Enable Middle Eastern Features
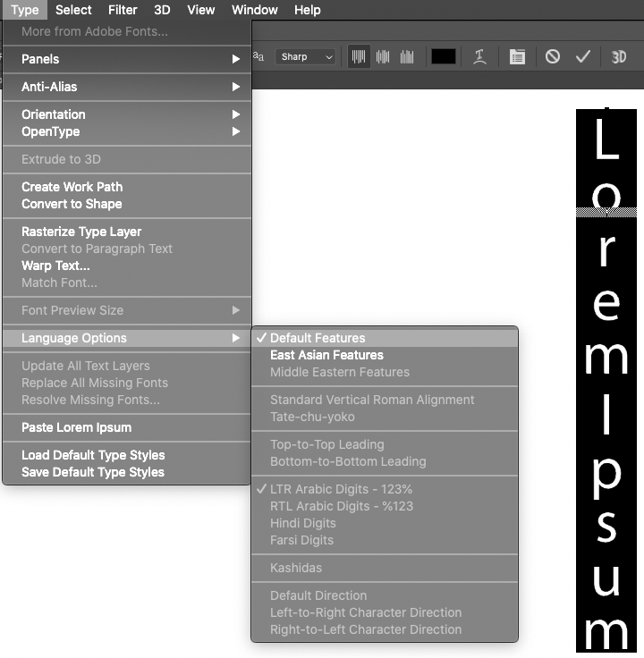 (385, 372)
